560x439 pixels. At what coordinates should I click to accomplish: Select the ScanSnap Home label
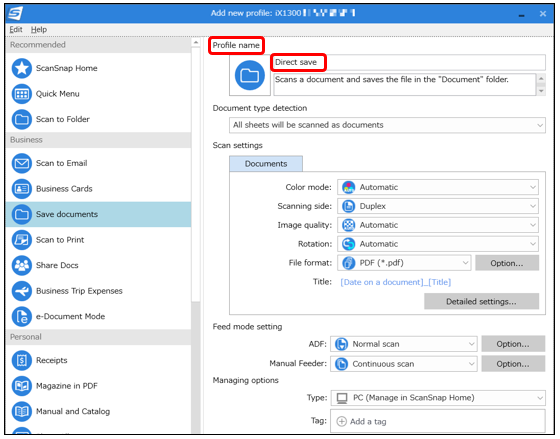(x=66, y=68)
